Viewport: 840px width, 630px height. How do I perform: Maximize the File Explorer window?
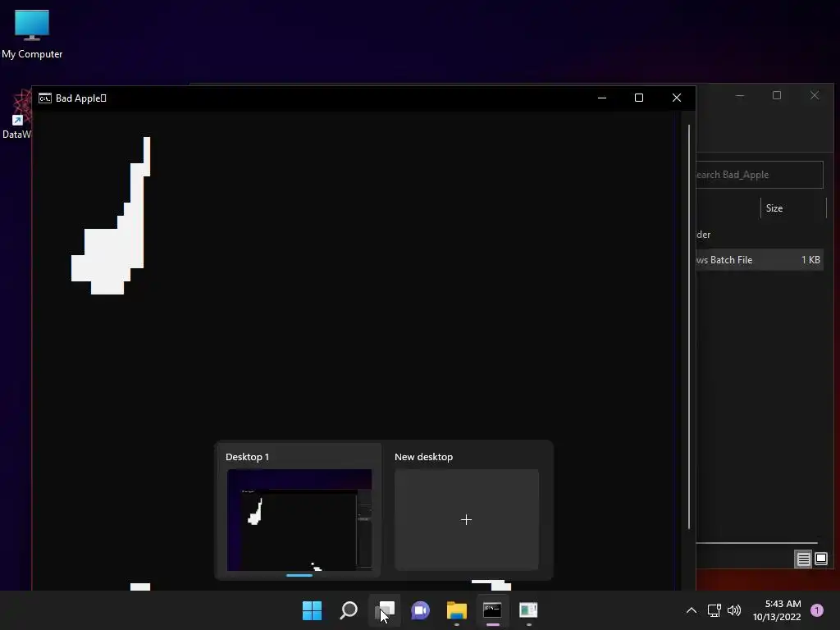point(777,95)
